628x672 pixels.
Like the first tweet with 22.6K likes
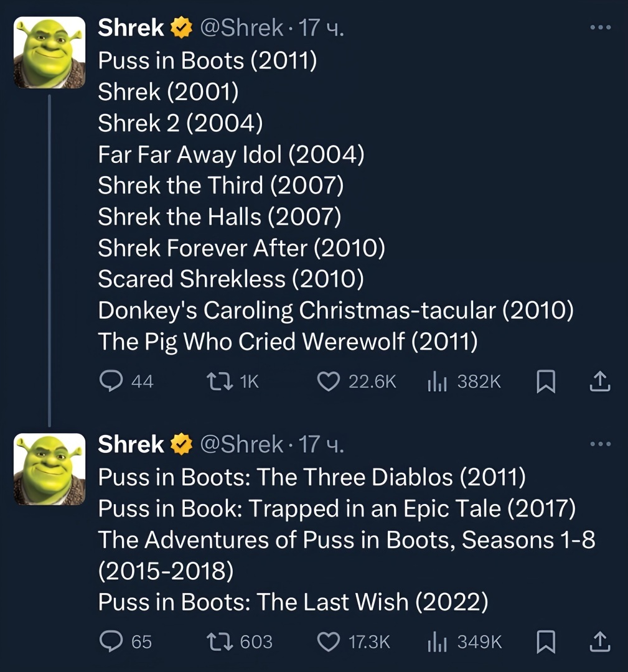328,381
